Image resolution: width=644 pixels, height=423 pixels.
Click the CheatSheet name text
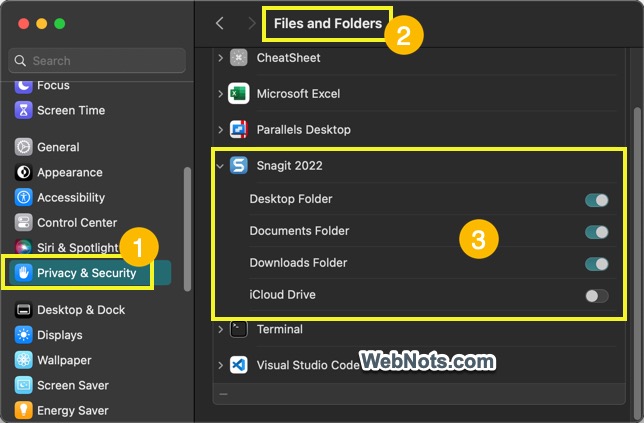pyautogui.click(x=289, y=58)
